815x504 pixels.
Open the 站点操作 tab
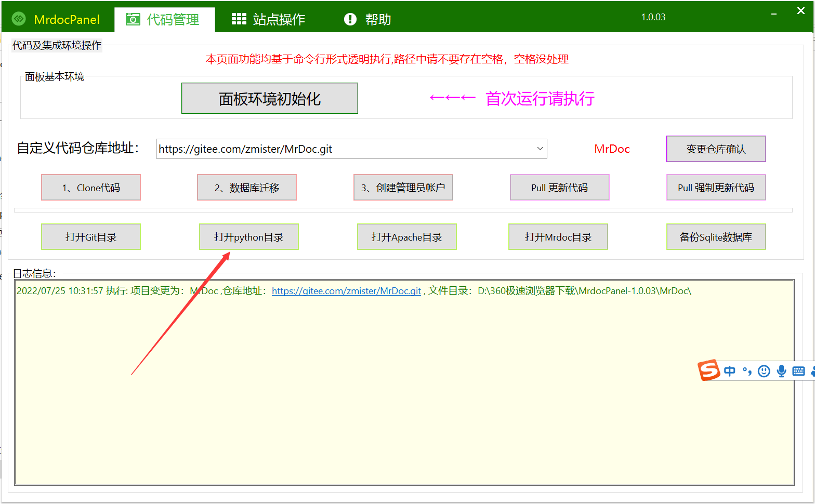pos(268,20)
